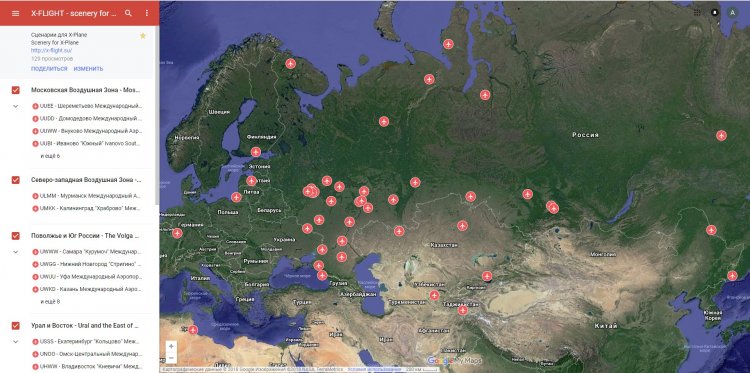
Task: Disable the Поволжье и Юг России layer
Action: pyautogui.click(x=16, y=236)
